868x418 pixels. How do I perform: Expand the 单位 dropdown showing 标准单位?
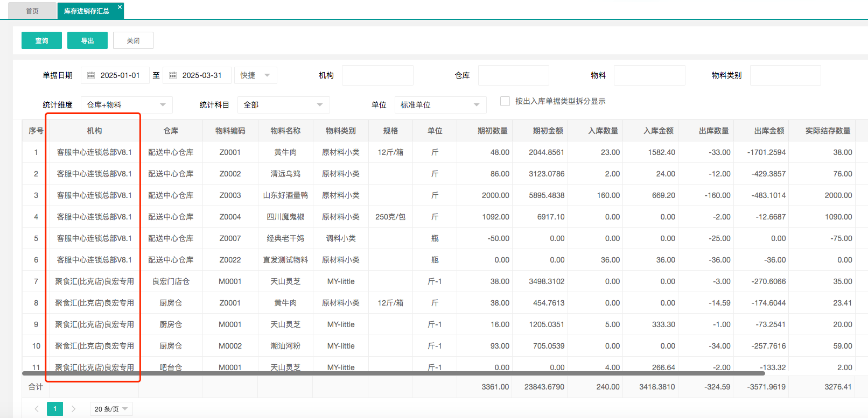tap(440, 105)
